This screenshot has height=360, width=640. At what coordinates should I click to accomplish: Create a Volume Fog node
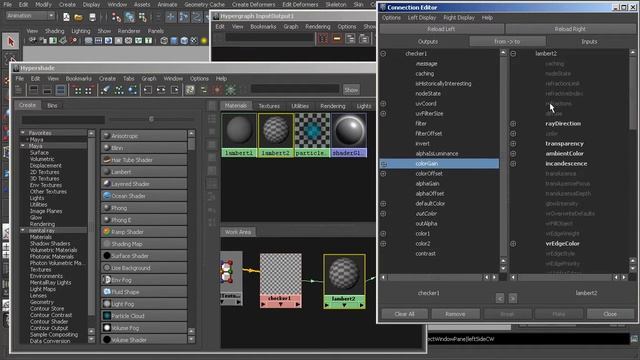(144, 328)
